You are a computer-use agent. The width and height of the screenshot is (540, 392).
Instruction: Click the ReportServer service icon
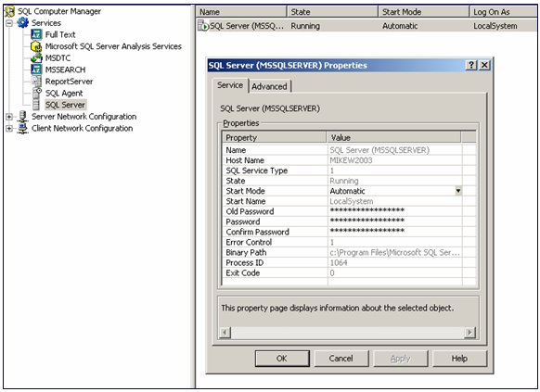pos(36,82)
